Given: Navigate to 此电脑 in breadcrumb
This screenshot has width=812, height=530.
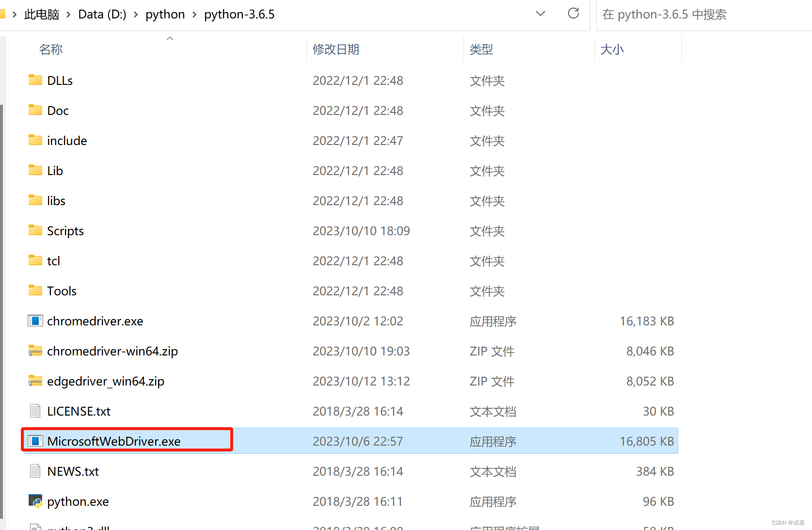Looking at the screenshot, I should pyautogui.click(x=42, y=14).
